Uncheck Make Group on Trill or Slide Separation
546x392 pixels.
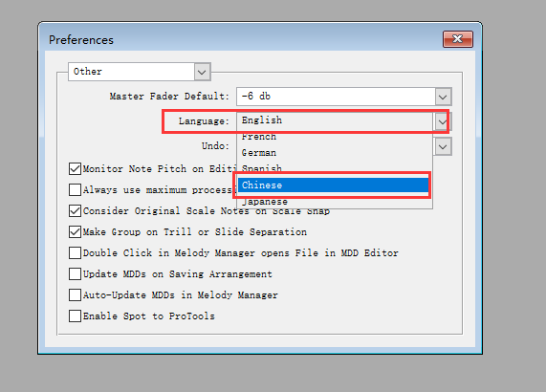tap(75, 232)
